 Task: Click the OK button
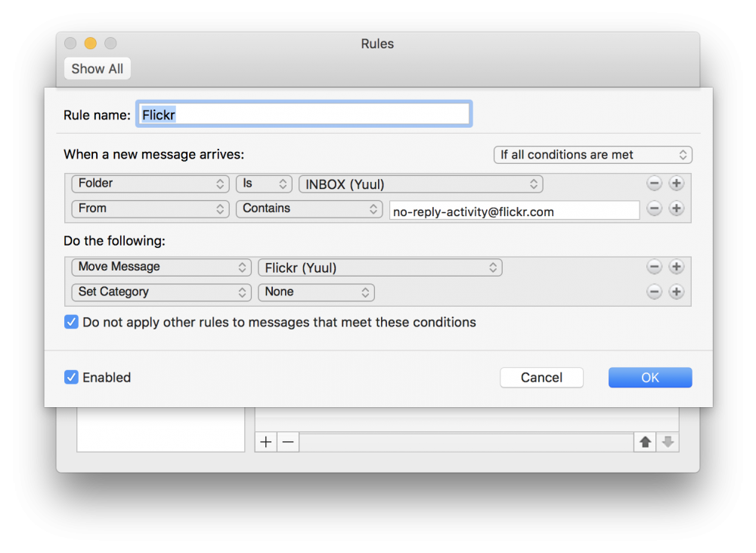[650, 377]
